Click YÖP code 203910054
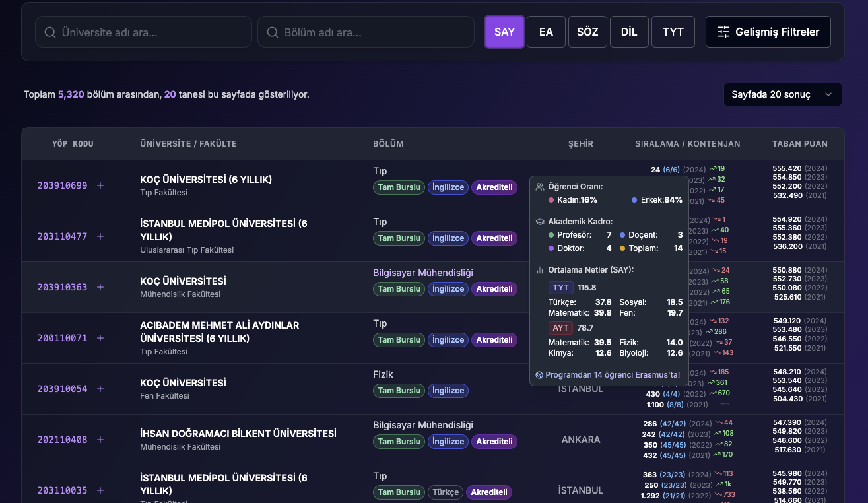868x503 pixels. point(62,389)
